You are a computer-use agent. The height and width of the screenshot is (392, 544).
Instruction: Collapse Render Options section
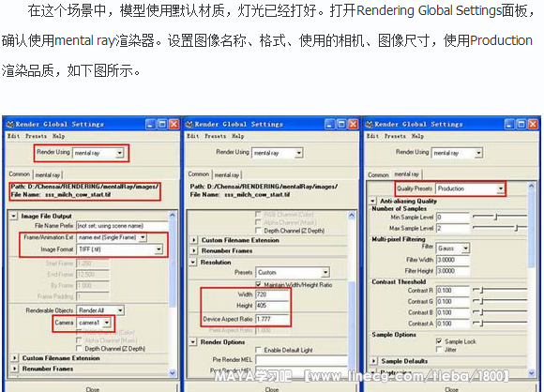(193, 342)
